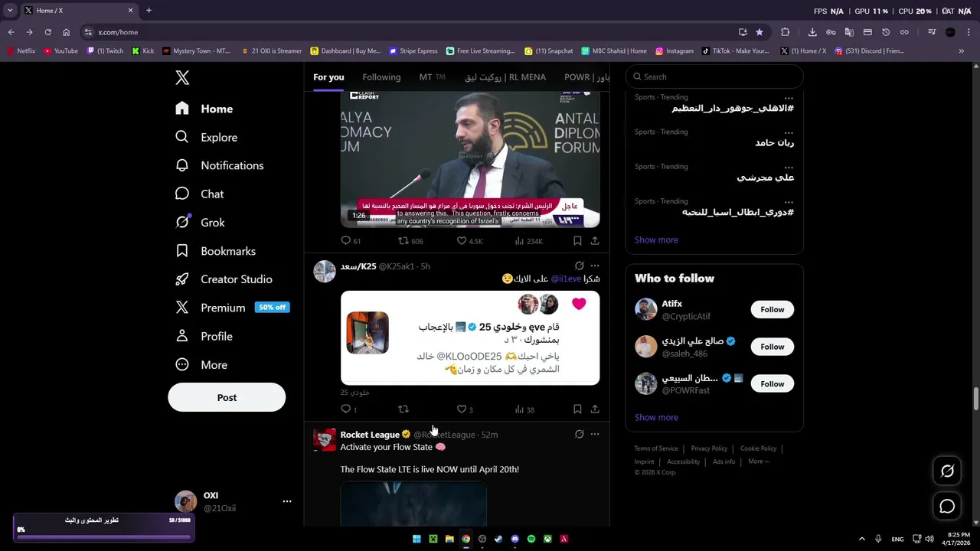Viewport: 980px width, 551px height.
Task: Open Rocket League profile name
Action: click(370, 435)
